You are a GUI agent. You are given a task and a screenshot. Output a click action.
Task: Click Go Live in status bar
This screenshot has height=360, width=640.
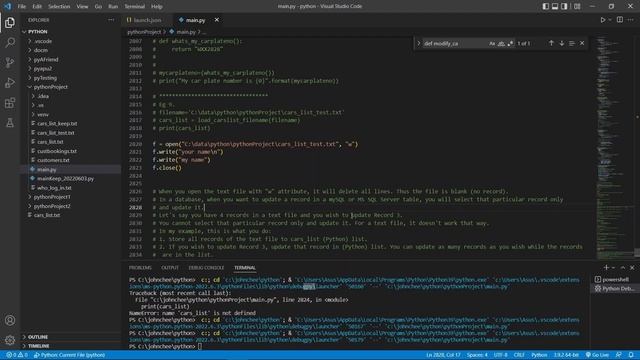597,355
